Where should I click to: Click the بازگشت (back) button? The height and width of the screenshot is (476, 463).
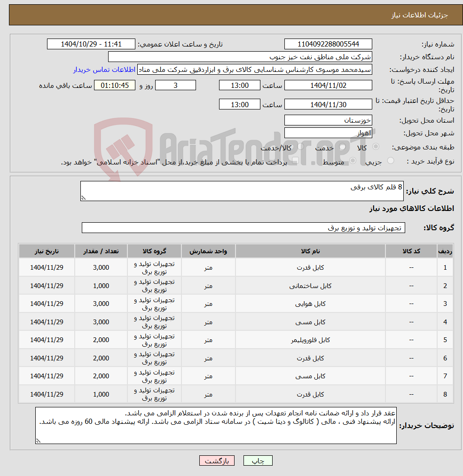[217, 460]
